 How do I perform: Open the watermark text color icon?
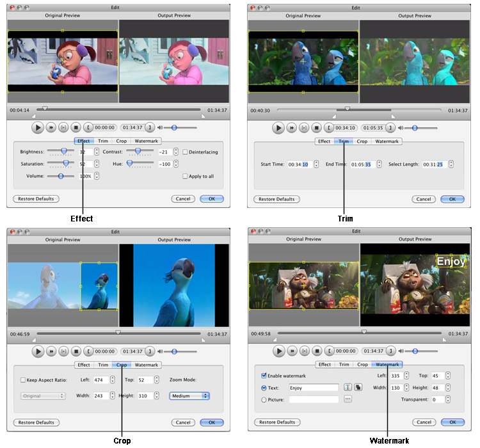(x=358, y=387)
